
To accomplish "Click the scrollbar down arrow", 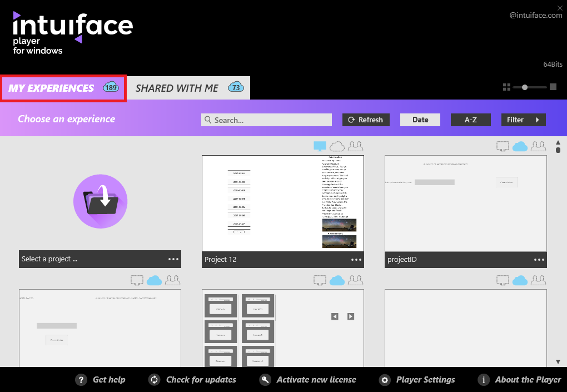I will pos(558,361).
